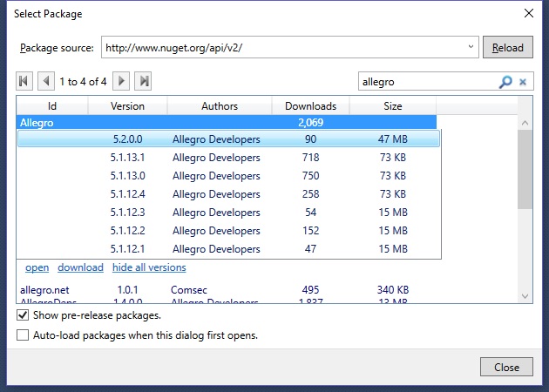This screenshot has width=549, height=392.
Task: Click in the allegro search field
Action: point(427,82)
